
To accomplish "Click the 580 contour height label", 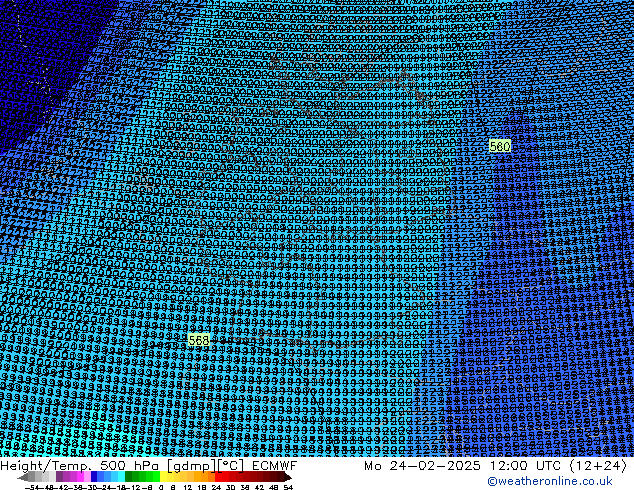I will (500, 146).
